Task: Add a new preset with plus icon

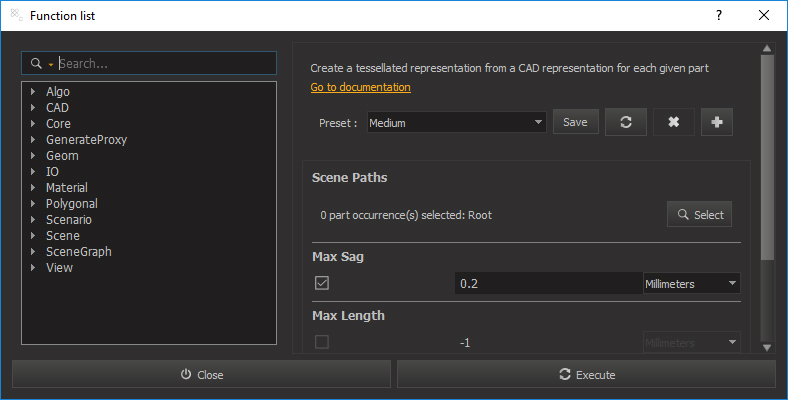Action: pos(717,122)
